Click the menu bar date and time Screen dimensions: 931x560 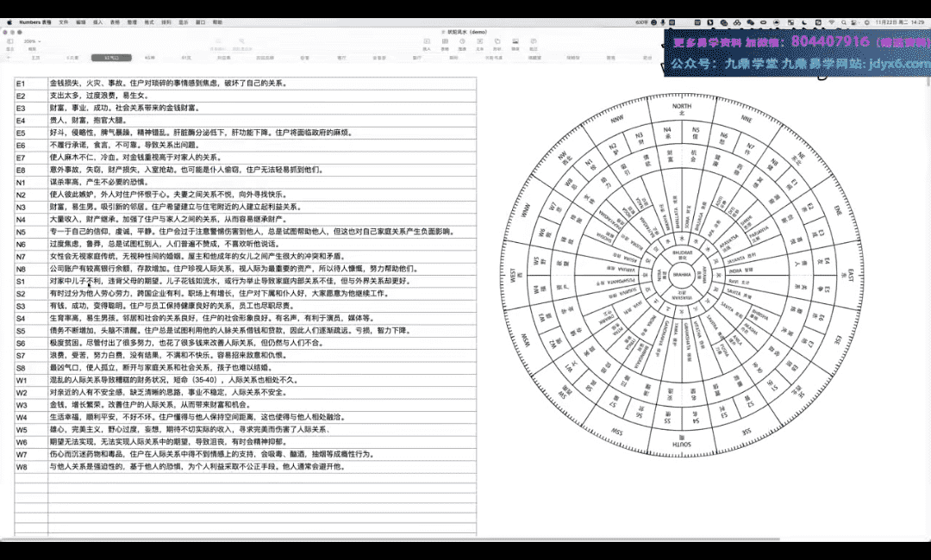tap(896, 22)
